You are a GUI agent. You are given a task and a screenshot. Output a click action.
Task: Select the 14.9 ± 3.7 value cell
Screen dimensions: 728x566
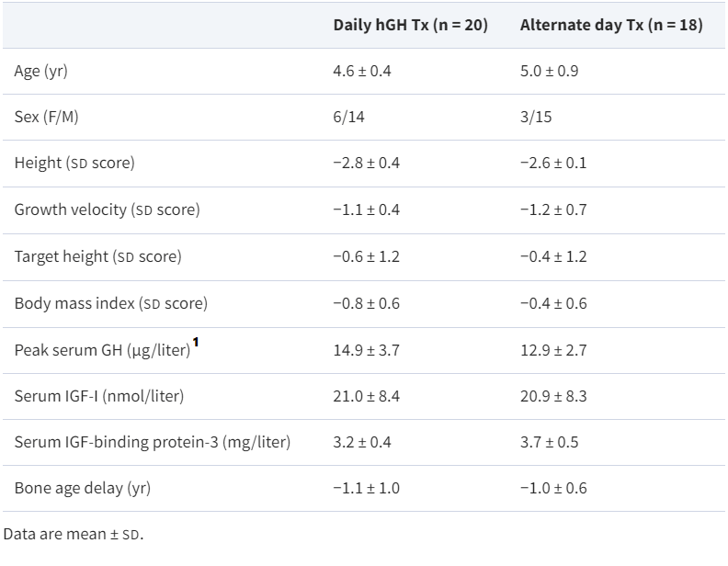[x=366, y=350]
